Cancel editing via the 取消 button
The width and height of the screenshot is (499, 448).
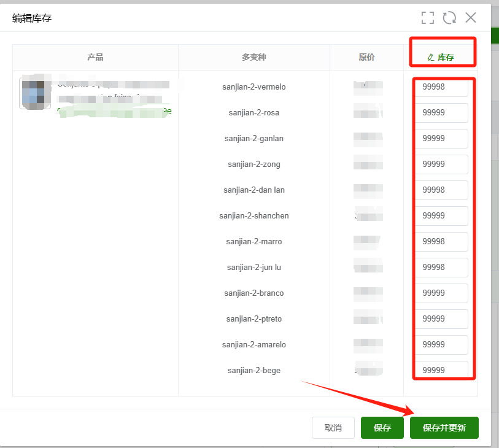point(333,428)
